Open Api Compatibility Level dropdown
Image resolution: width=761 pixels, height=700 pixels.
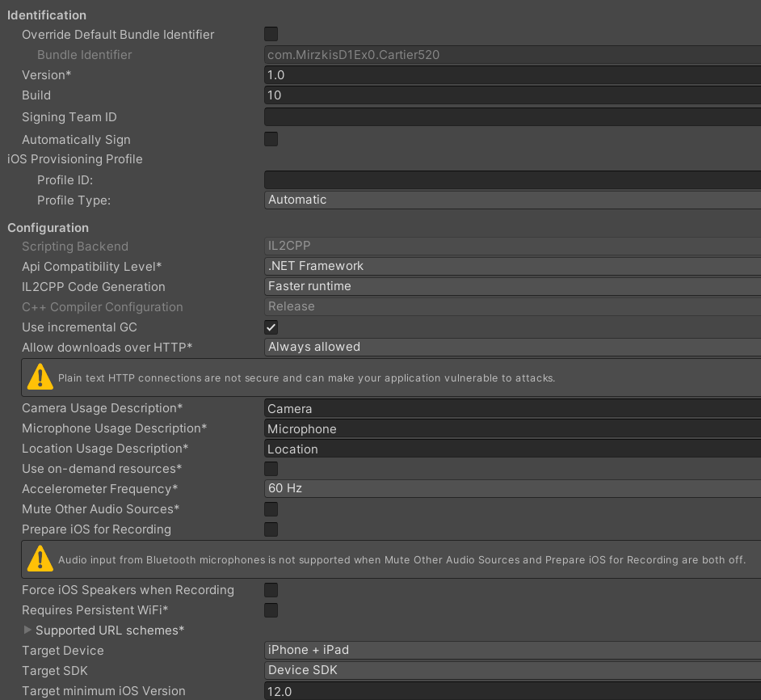coord(512,266)
